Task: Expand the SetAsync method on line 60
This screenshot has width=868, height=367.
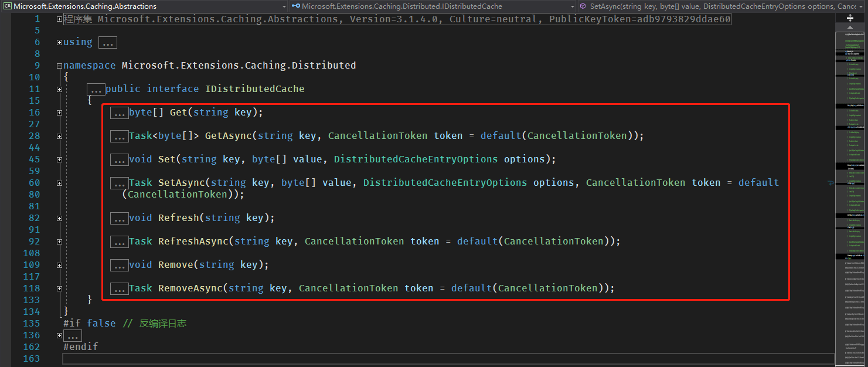Action: click(x=59, y=183)
